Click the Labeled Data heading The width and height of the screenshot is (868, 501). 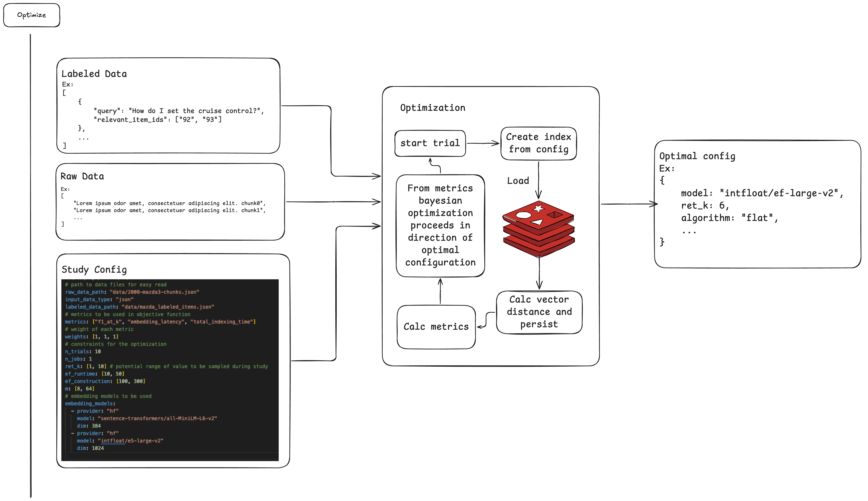coord(94,74)
